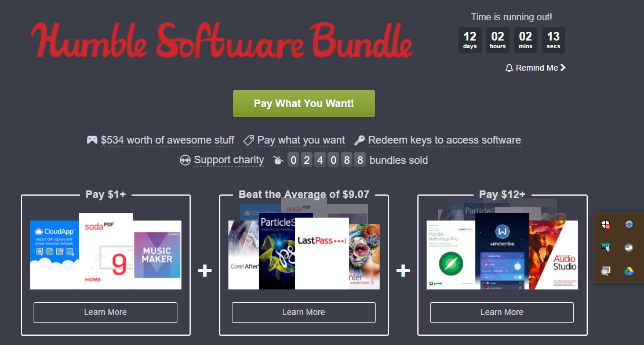Open the Google Drive tray icon

point(629,271)
